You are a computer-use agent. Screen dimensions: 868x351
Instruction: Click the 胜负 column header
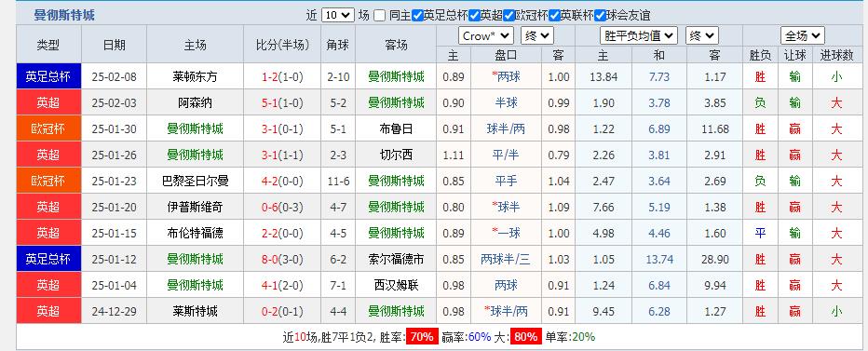click(760, 55)
